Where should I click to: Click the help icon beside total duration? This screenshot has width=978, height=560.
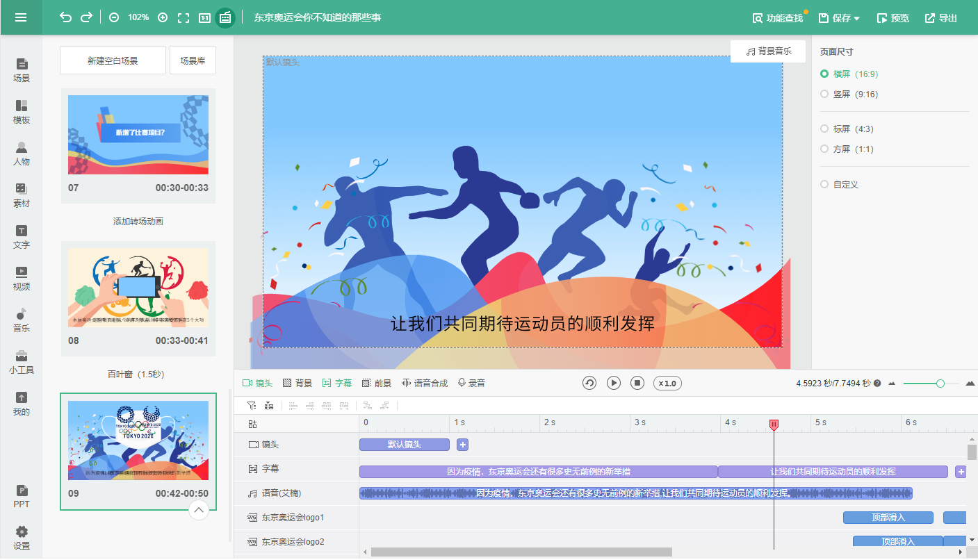877,383
